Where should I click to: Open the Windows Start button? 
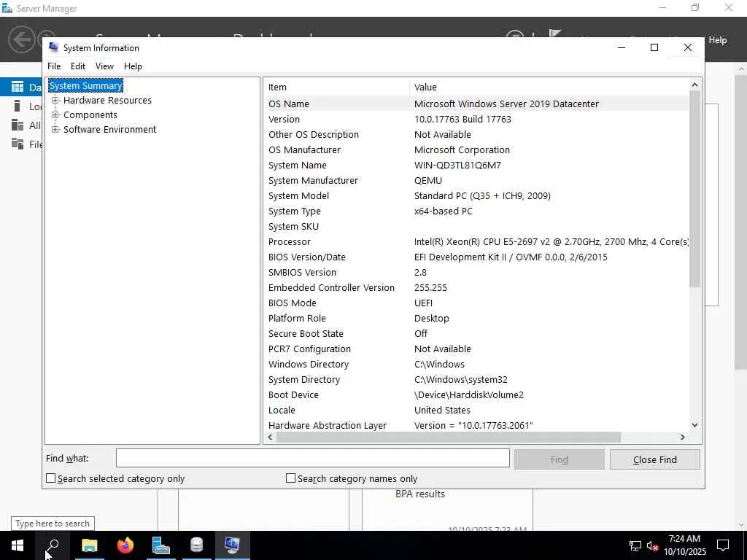tap(18, 545)
